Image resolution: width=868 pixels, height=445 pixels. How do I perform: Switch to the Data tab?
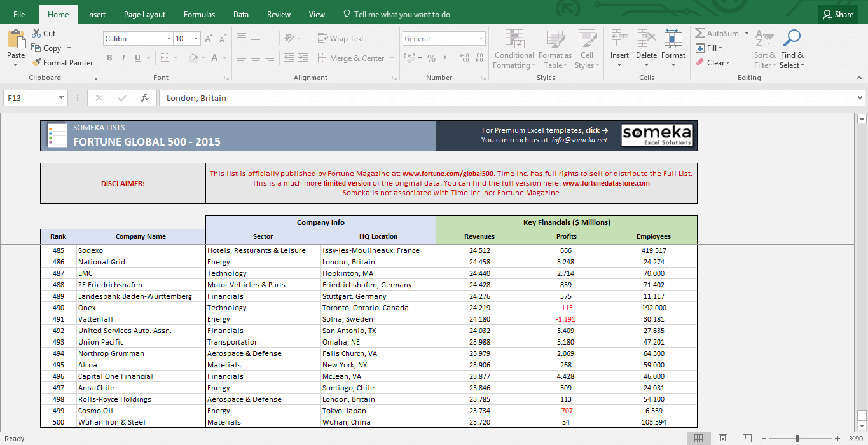click(241, 14)
